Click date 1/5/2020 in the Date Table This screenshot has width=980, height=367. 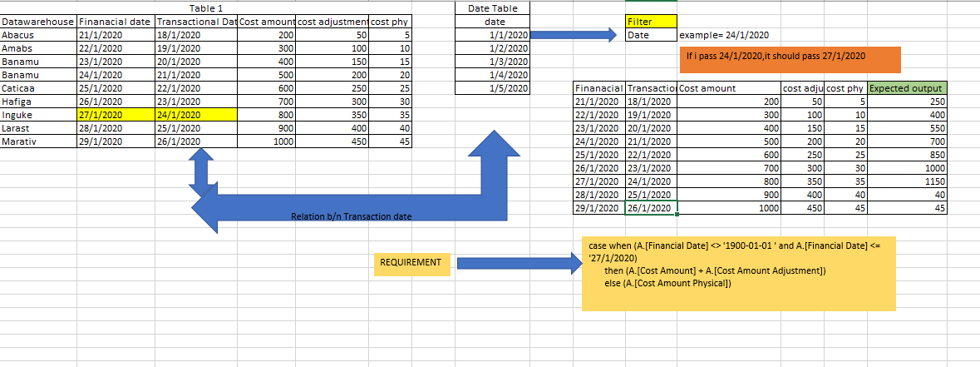coord(493,88)
